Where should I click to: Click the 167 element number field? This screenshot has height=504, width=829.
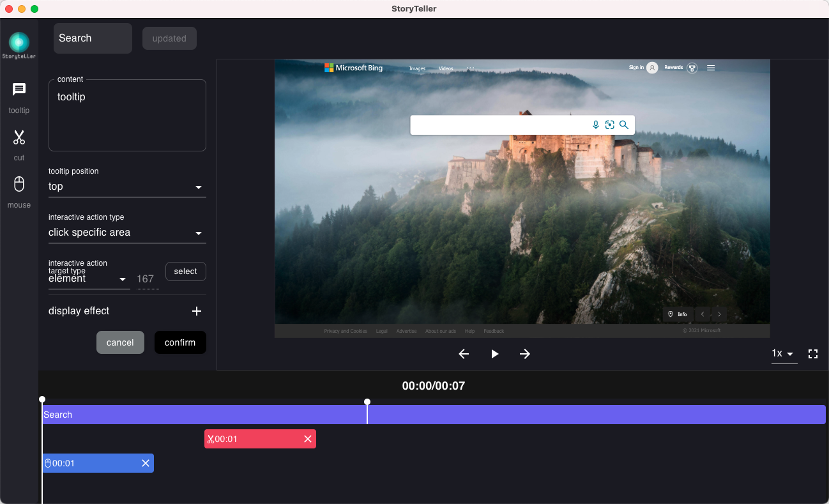(x=147, y=279)
